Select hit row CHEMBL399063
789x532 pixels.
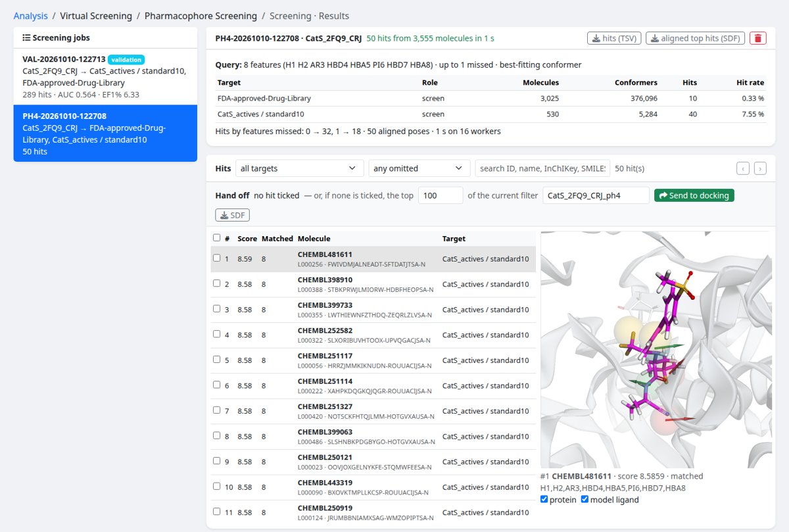[373, 436]
